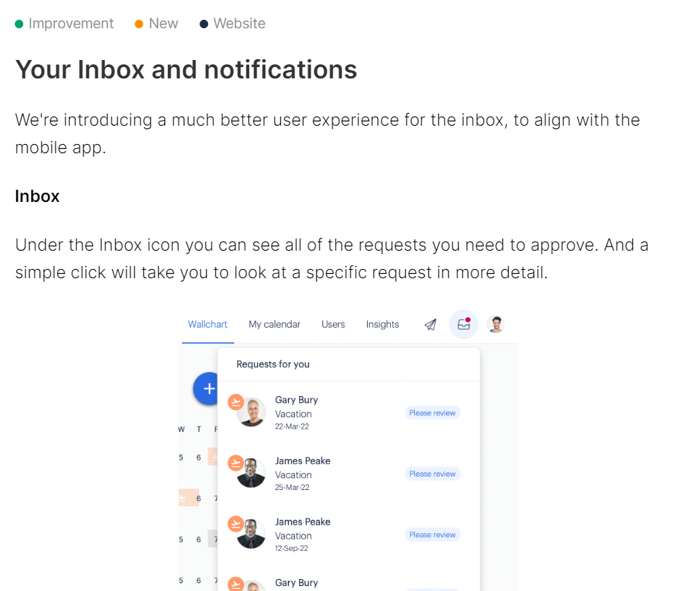This screenshot has height=591, width=700.
Task: Click the Your Inbox and notifications heading
Action: (186, 70)
